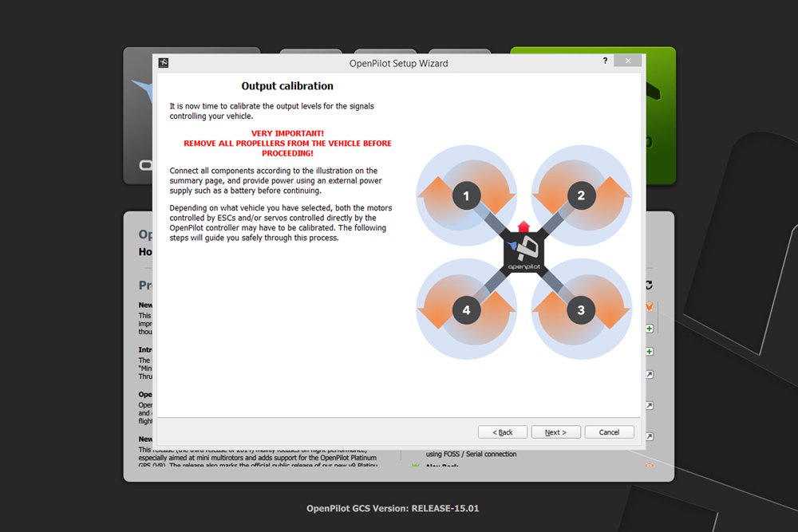The width and height of the screenshot is (798, 532).
Task: Go back using the Back button
Action: pyautogui.click(x=502, y=432)
